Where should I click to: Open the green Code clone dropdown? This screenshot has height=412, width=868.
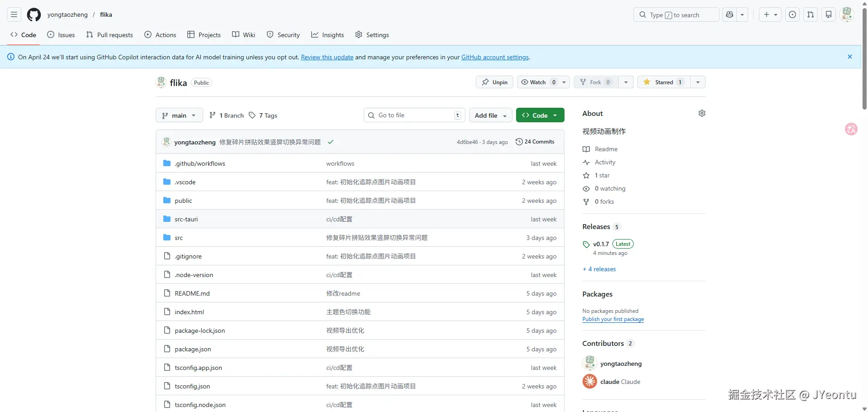point(540,115)
